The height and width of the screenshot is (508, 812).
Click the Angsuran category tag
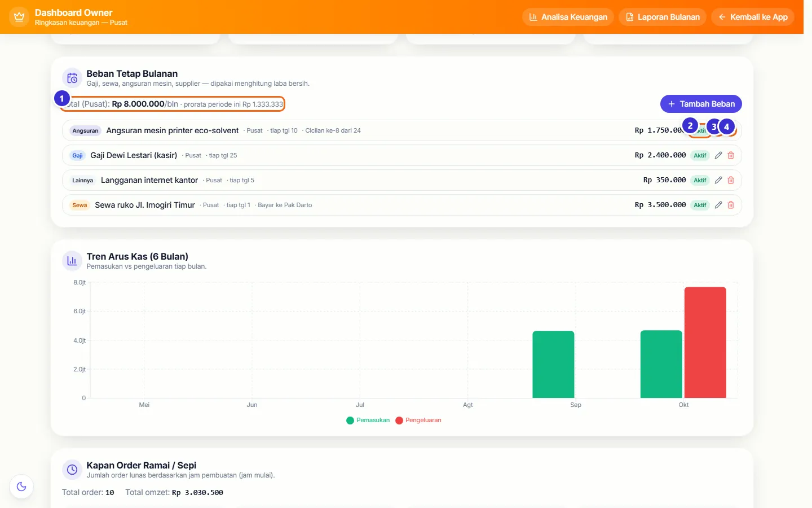pos(85,130)
